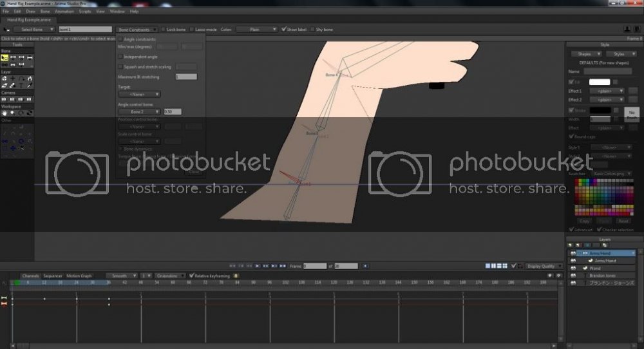Click the black Stroke color swatch
The height and width of the screenshot is (349, 644).
coord(600,110)
